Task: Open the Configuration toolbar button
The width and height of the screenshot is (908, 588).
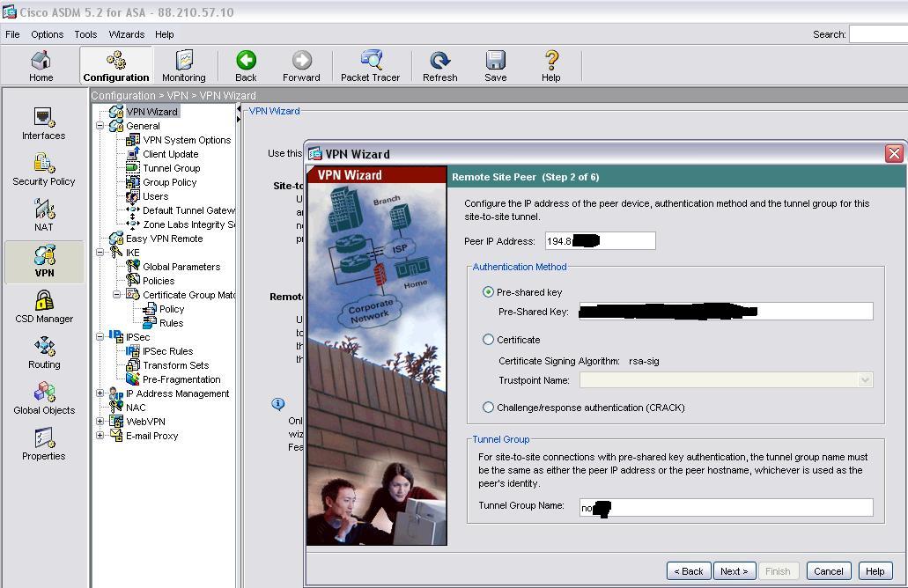Action: (116, 66)
